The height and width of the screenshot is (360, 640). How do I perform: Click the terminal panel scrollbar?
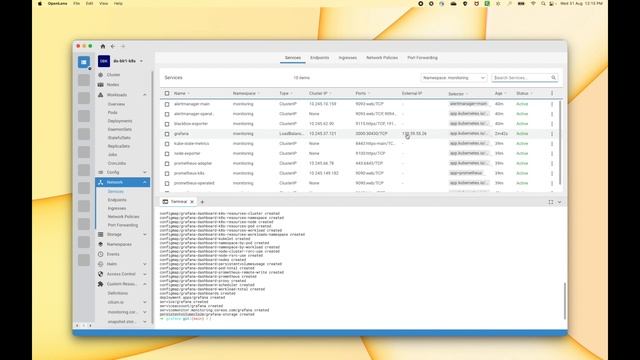[565, 301]
